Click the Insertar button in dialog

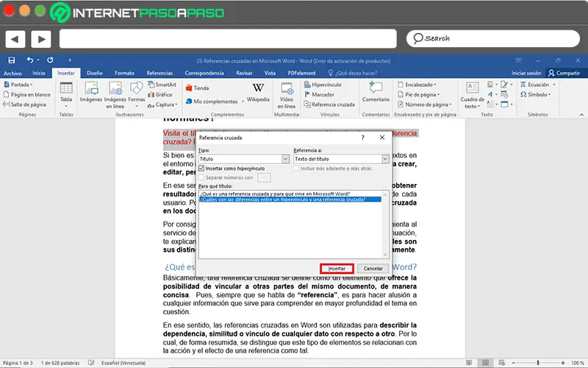(x=337, y=269)
